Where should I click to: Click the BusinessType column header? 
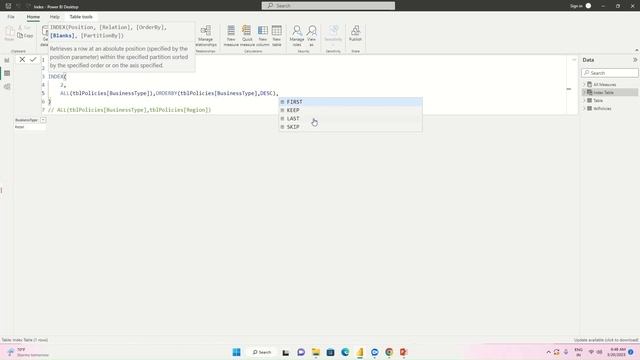click(x=26, y=120)
